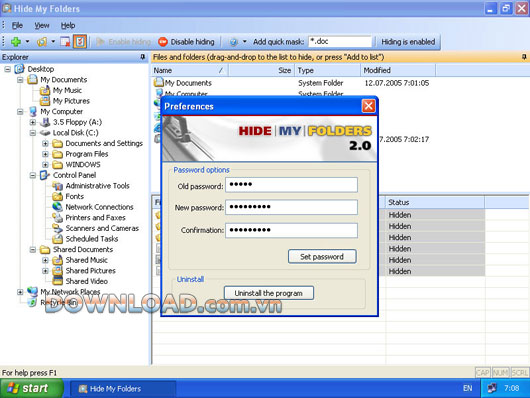Open the View menu
The image size is (530, 398).
tap(42, 25)
